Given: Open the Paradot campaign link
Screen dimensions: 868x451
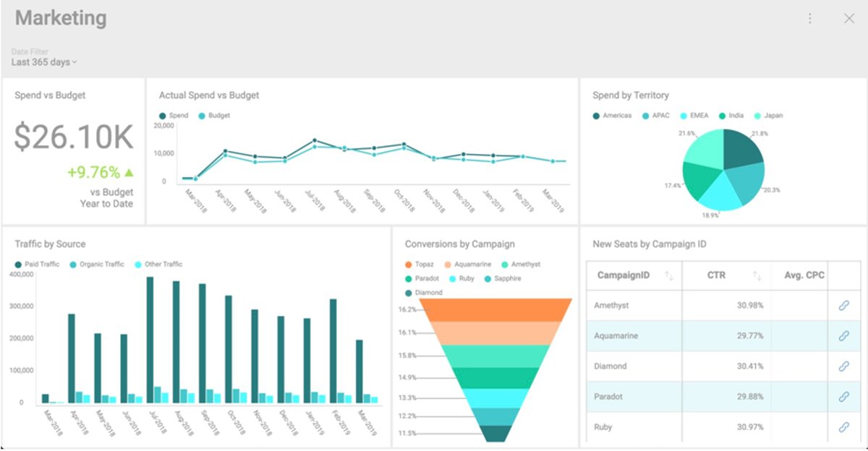Looking at the screenshot, I should 846,396.
